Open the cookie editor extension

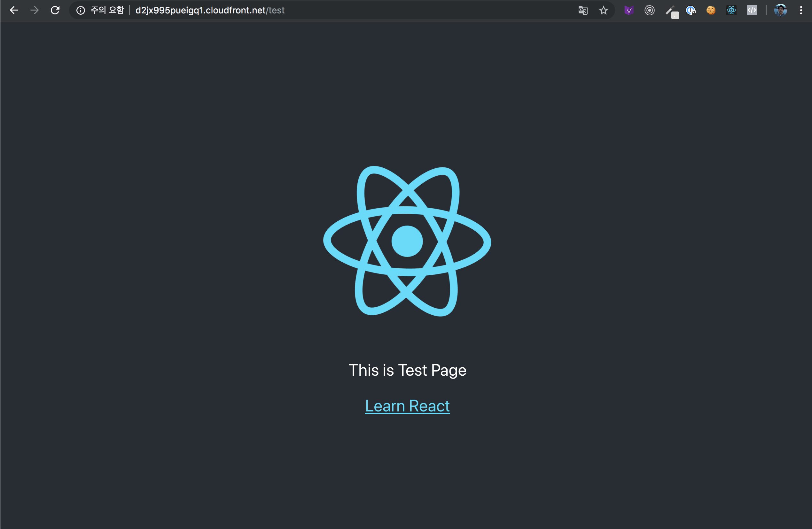point(711,10)
